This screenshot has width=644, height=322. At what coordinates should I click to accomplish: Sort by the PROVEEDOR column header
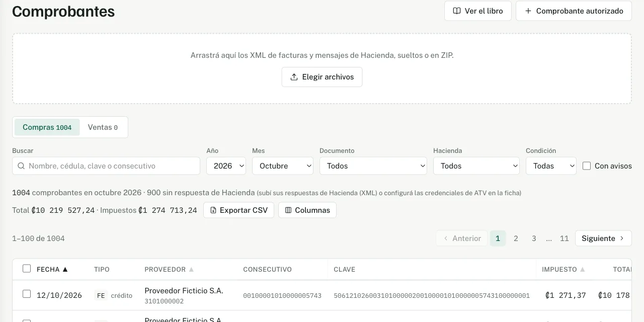tap(169, 270)
